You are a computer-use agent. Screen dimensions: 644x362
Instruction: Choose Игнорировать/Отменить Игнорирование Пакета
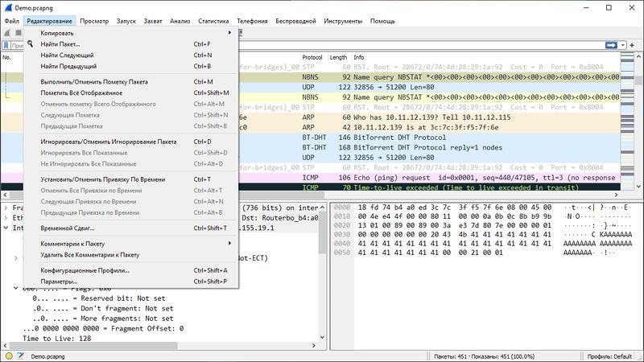click(131, 142)
